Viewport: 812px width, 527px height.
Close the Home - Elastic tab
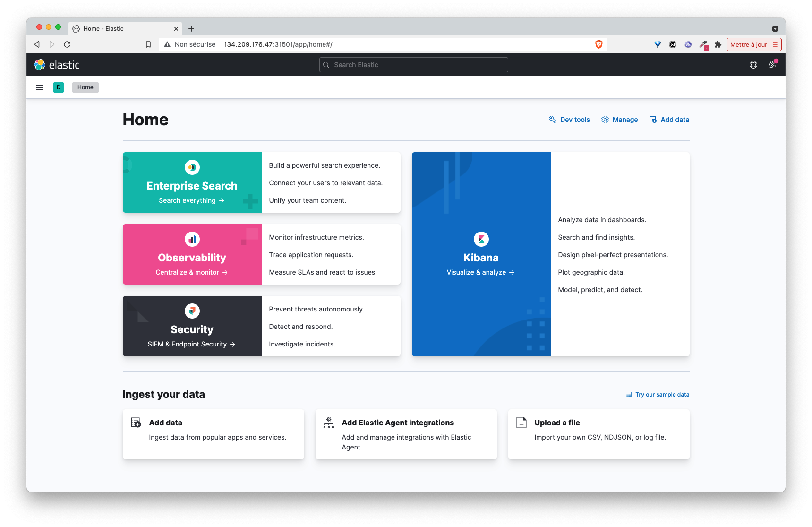point(176,29)
